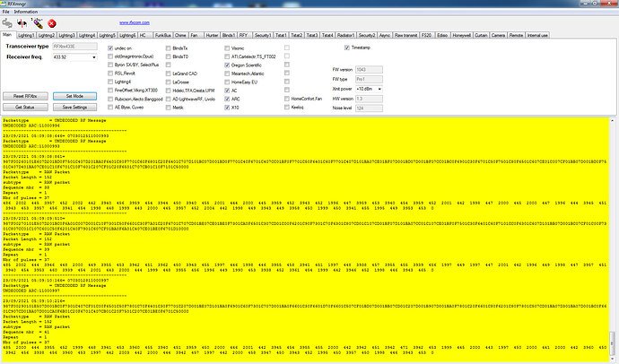Switch to the Lighting2 tab
Image resolution: width=619 pixels, height=364 pixels.
click(46, 35)
